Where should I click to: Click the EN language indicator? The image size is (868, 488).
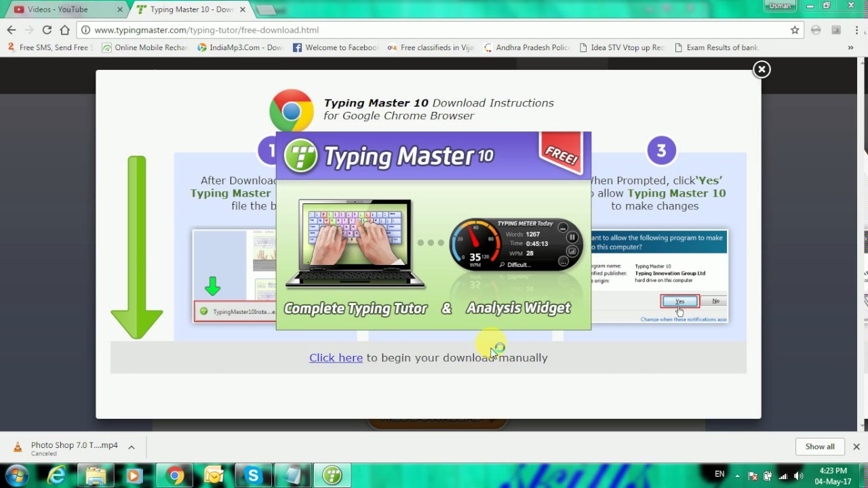[719, 474]
